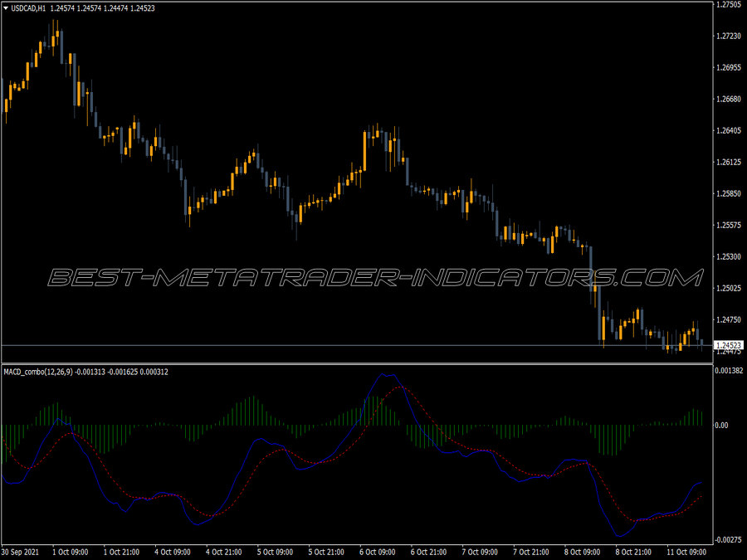Click the 1.26125 price axis label
This screenshot has width=747, height=560.
pyautogui.click(x=729, y=163)
